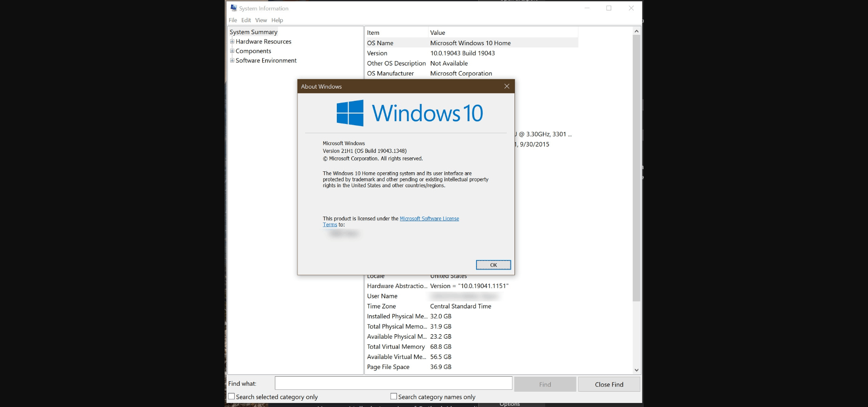Open the File menu
868x407 pixels.
point(233,20)
